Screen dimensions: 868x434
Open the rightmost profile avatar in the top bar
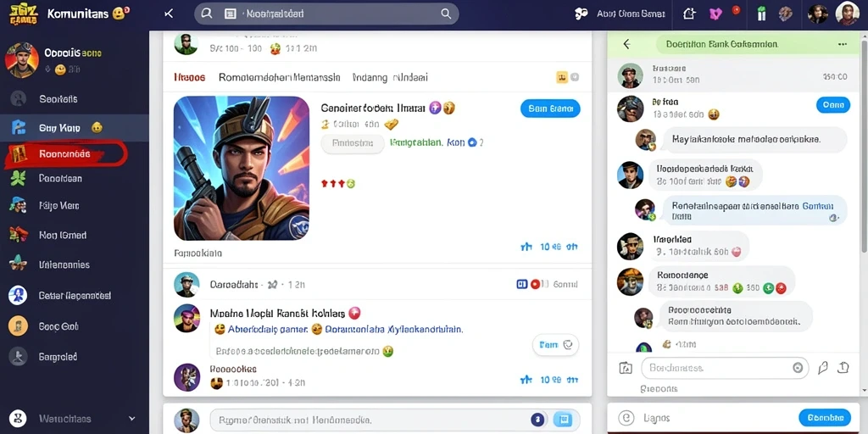(x=847, y=14)
